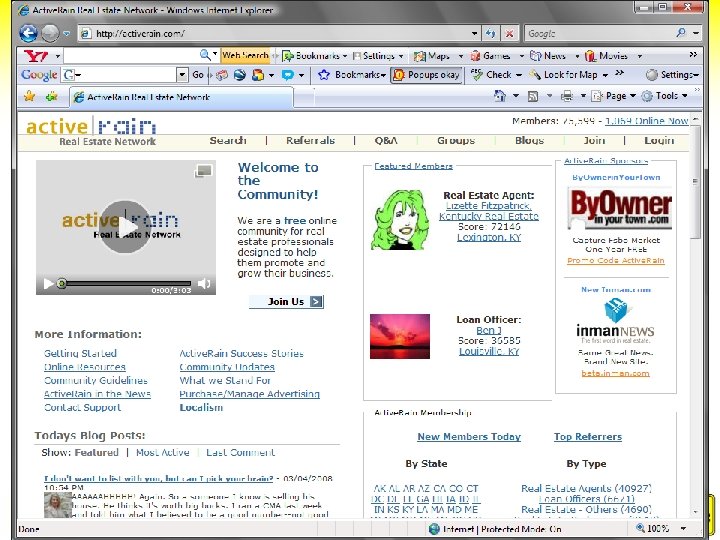Open the Page menu in command bar

[614, 96]
